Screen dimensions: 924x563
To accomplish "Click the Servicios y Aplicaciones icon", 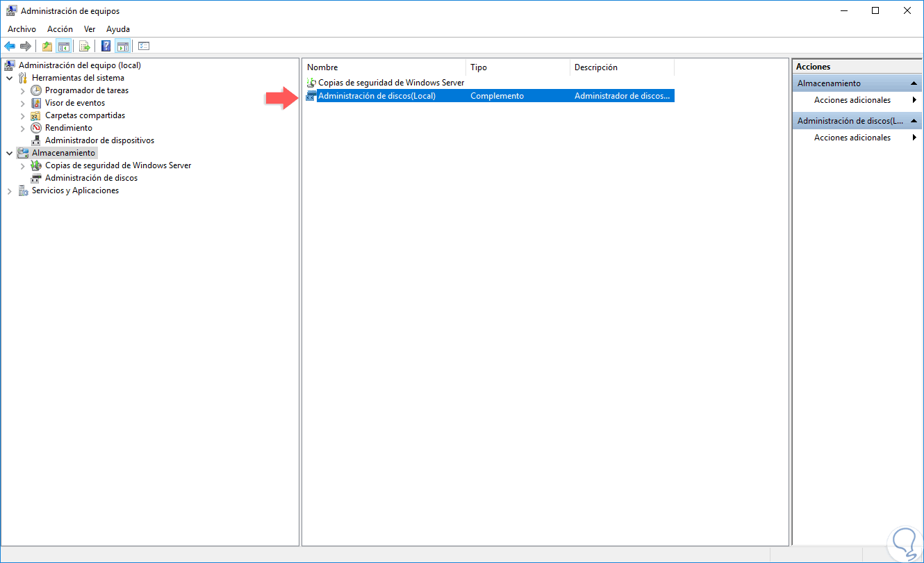I will pyautogui.click(x=24, y=190).
